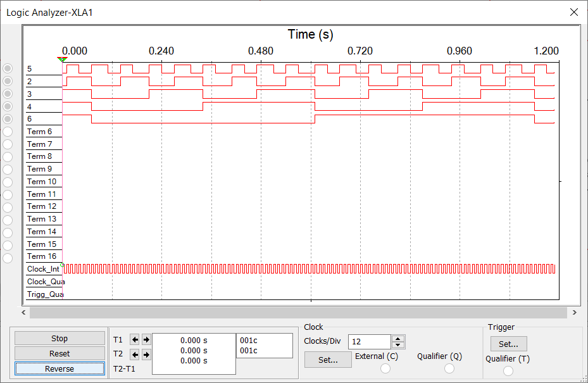This screenshot has height=383, width=588.
Task: Open Clock settings with Set... button
Action: coord(328,360)
